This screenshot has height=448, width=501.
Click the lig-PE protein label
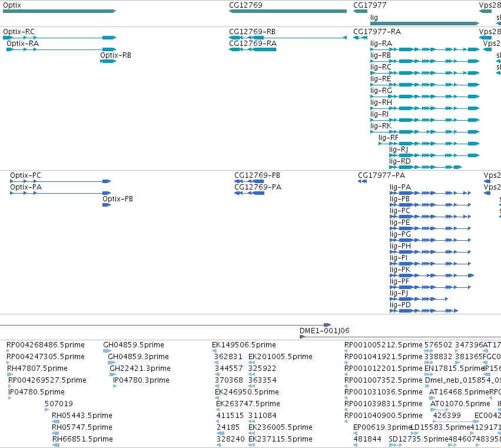tap(400, 223)
